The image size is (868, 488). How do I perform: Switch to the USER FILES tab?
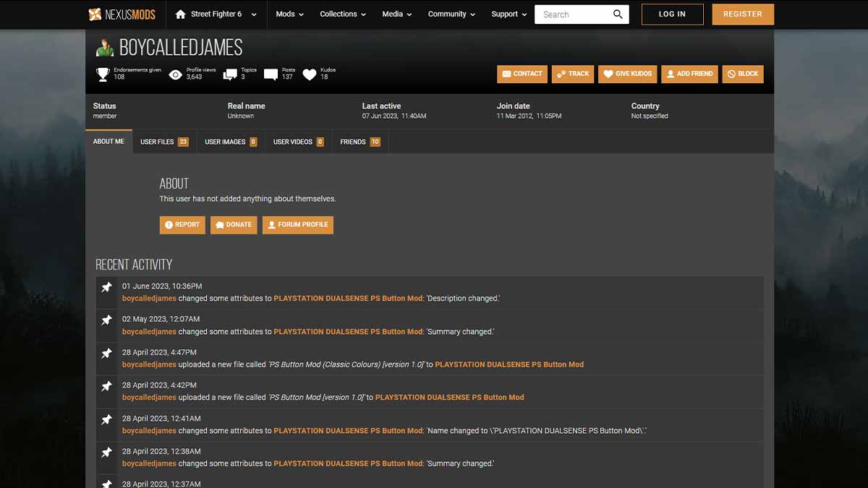coord(164,142)
